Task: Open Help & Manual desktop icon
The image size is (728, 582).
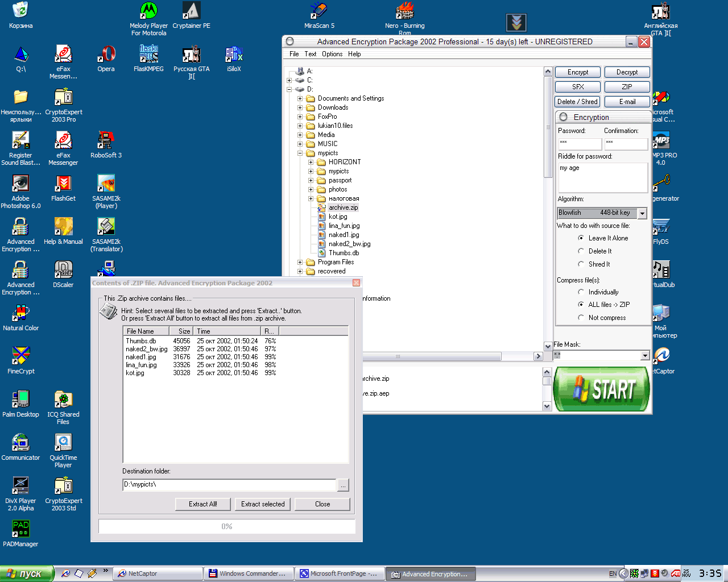Action: tap(63, 231)
